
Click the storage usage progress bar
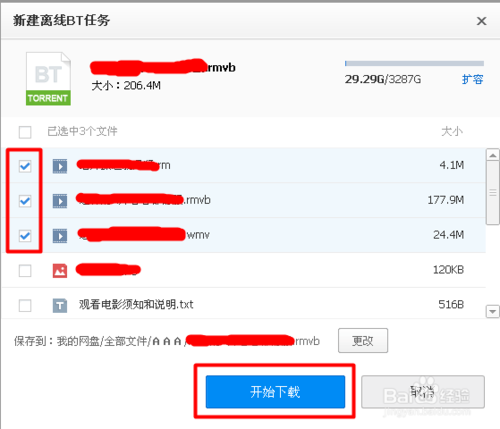click(x=414, y=63)
